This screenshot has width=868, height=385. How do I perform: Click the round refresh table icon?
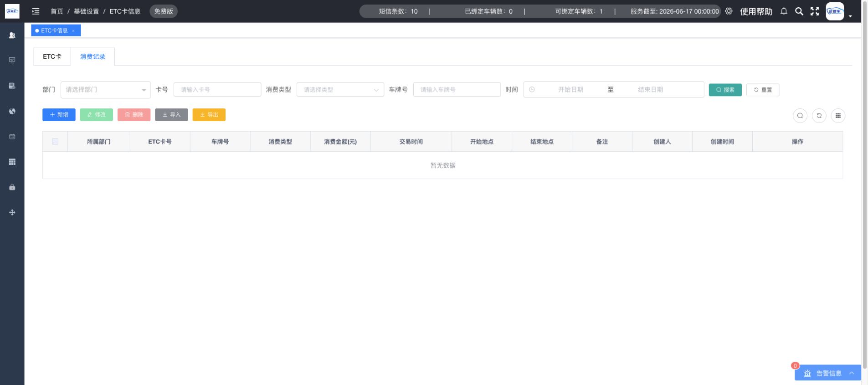[819, 116]
